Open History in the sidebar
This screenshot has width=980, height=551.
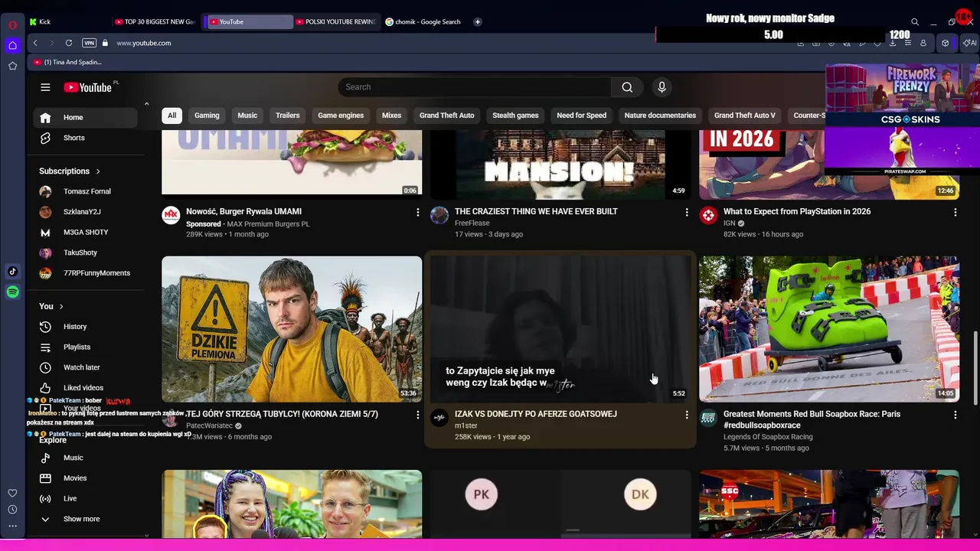point(85,327)
